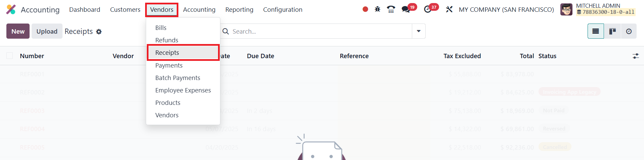This screenshot has width=644, height=160.
Task: Open the VoIP phone icon
Action: [x=391, y=9]
